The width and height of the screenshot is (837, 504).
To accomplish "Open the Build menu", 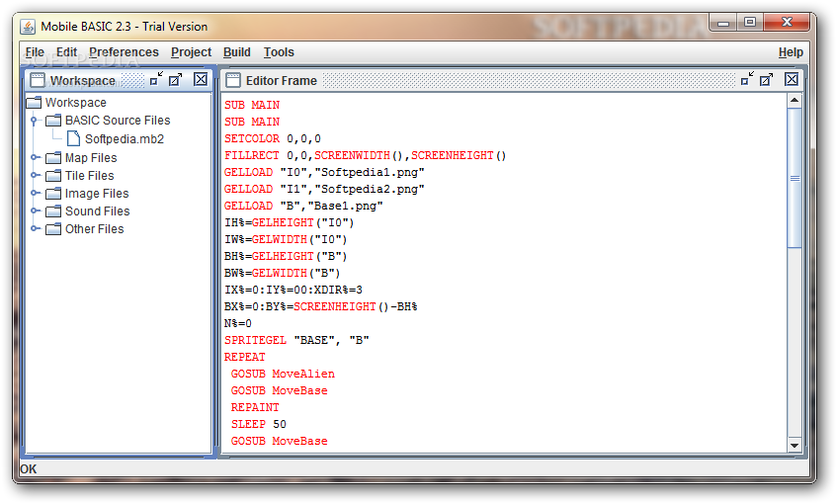I will (237, 52).
